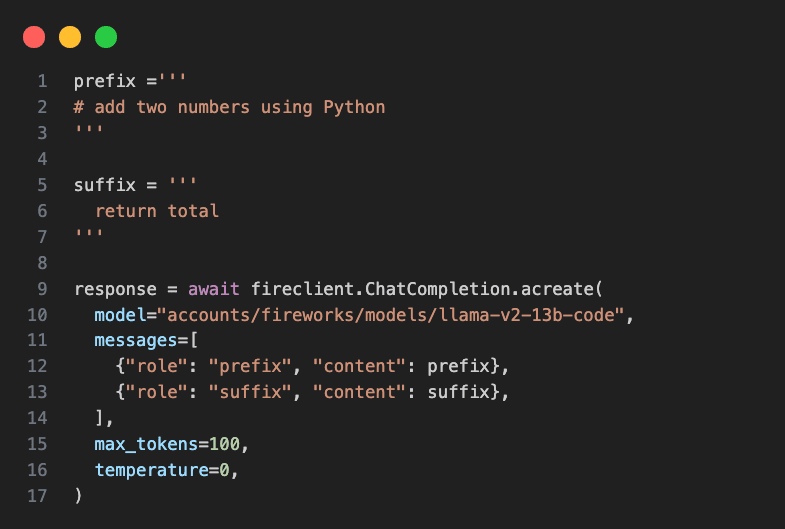Click the yellow minimize window button

(x=70, y=37)
